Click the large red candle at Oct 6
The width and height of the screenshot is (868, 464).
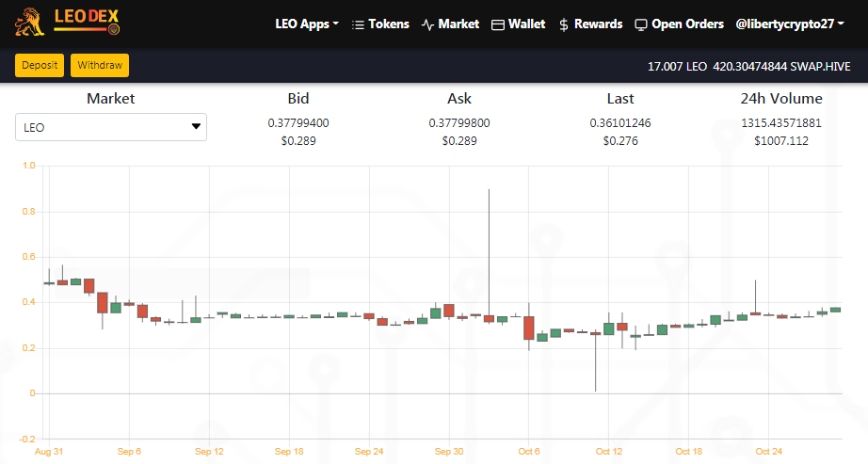pos(529,328)
